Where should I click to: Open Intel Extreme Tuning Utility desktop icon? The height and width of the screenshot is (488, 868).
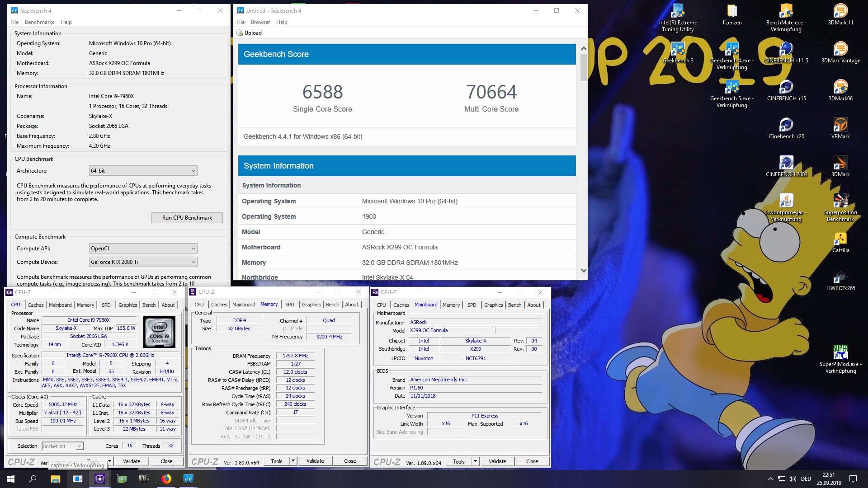click(678, 18)
